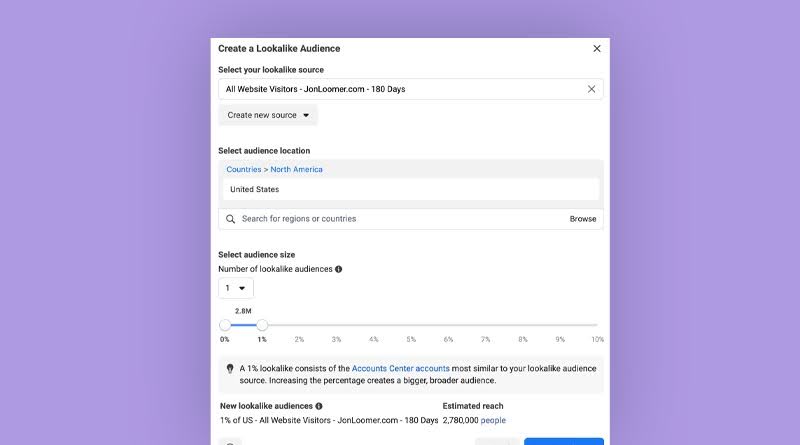Set audience size at the 10% mark
The image size is (800, 445).
(x=597, y=325)
